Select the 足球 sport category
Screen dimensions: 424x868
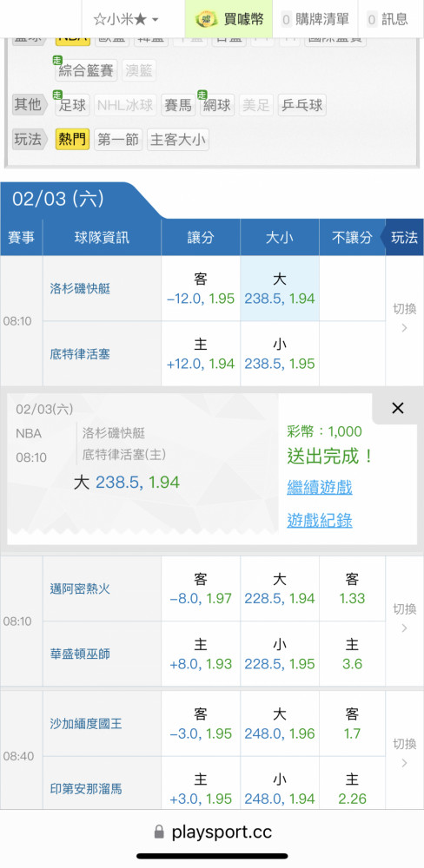73,105
